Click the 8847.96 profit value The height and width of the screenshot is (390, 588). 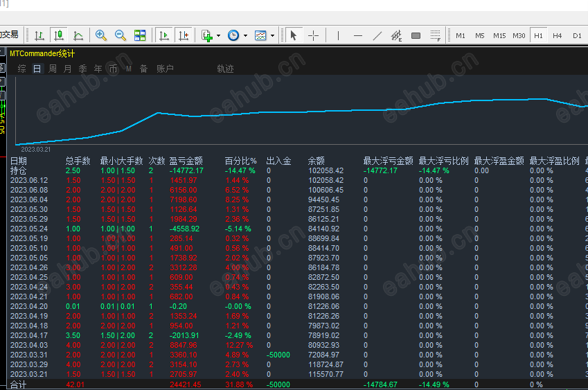(x=184, y=345)
